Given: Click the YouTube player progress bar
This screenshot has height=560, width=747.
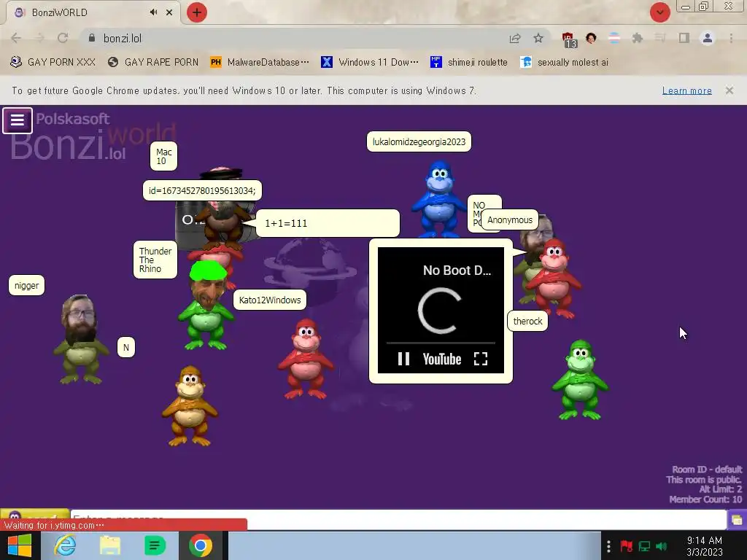Looking at the screenshot, I should point(441,343).
